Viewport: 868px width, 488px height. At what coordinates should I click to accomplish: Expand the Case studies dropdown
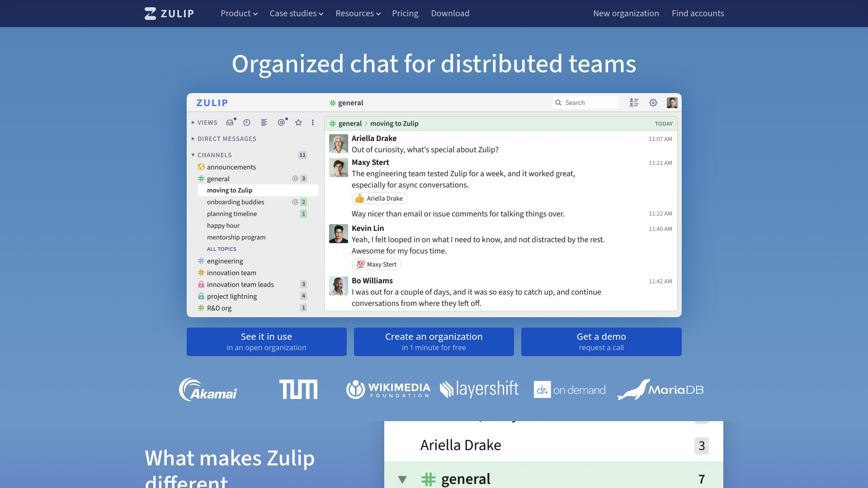[x=297, y=14]
